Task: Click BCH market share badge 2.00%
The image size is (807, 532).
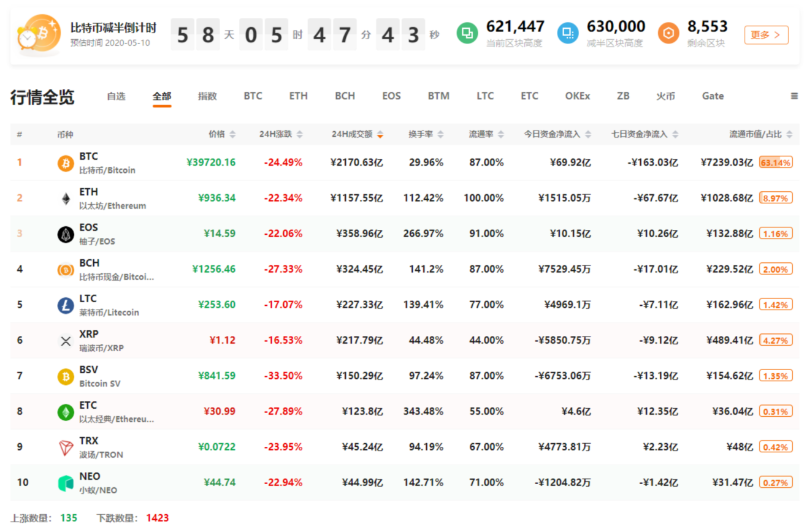Action: click(776, 269)
